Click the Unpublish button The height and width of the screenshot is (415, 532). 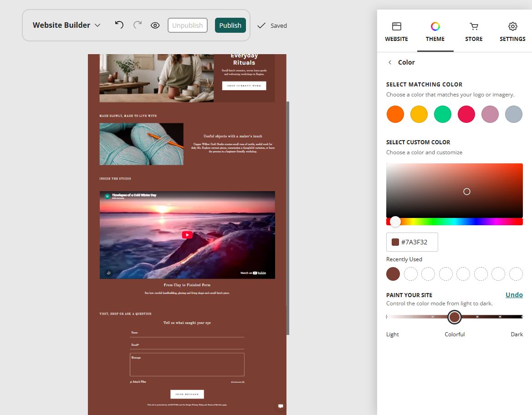pos(187,25)
